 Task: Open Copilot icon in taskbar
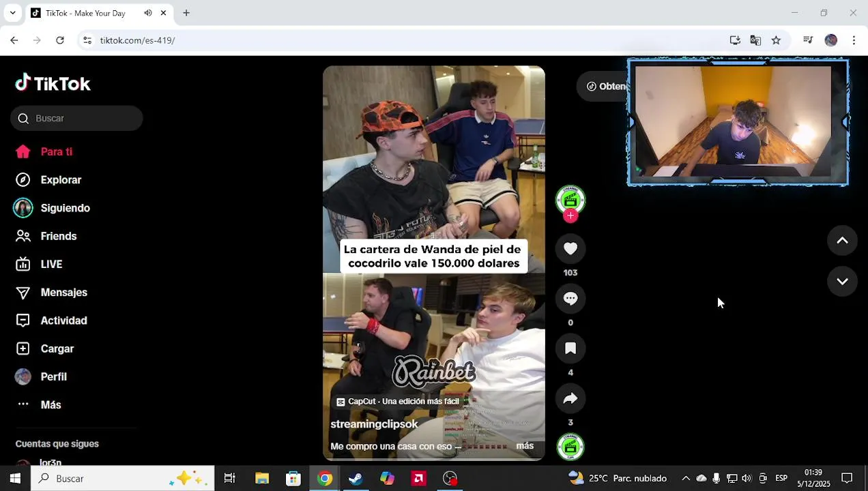(x=387, y=478)
